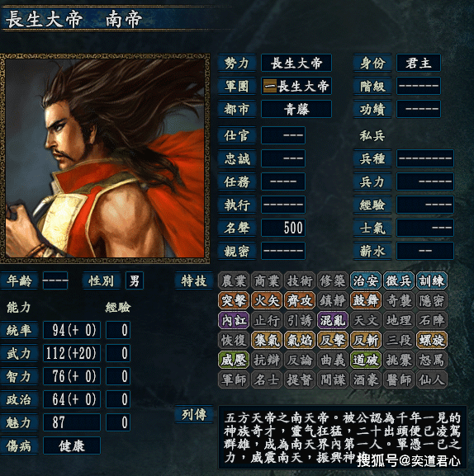Select the 火矢 skill badge
Screen dimensions: 474x476
click(x=267, y=300)
